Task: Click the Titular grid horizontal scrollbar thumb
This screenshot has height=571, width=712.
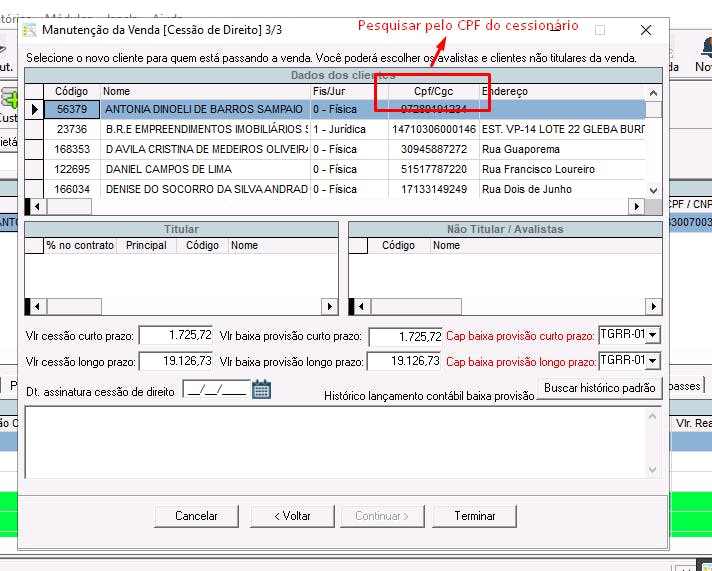Action: tap(74, 307)
